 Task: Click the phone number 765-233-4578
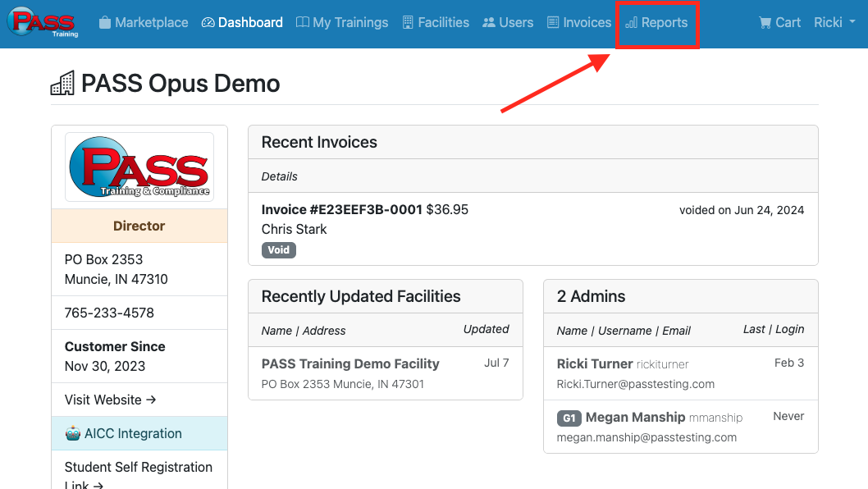(x=109, y=313)
